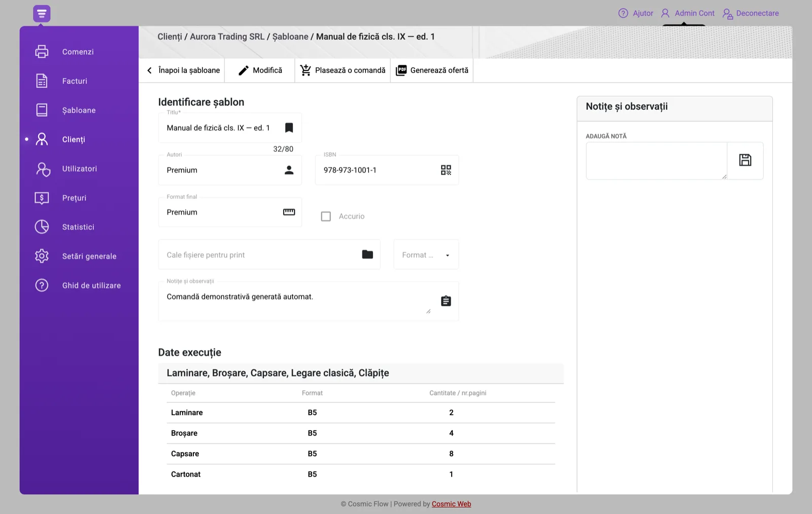Open Ghid de utilizare question icon
Viewport: 812px width, 514px height.
(x=42, y=285)
